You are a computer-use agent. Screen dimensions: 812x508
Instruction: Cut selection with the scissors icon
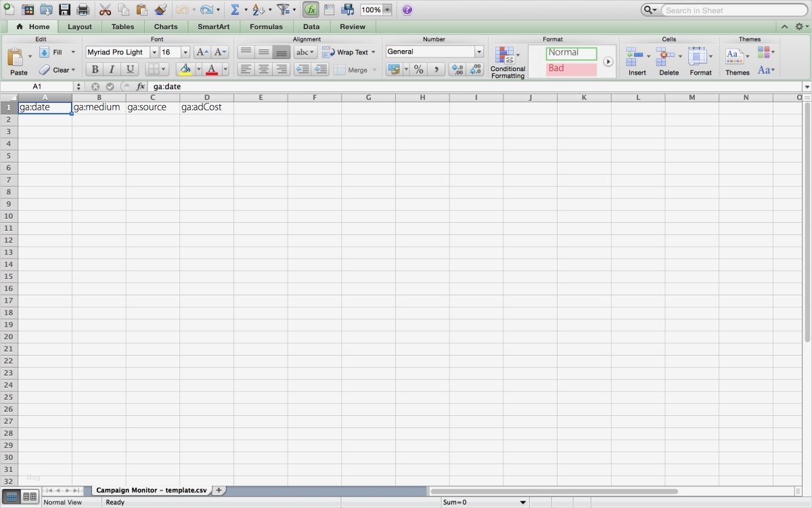point(105,10)
